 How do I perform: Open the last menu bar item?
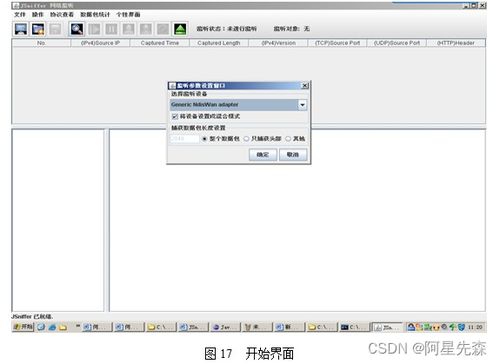coord(128,14)
